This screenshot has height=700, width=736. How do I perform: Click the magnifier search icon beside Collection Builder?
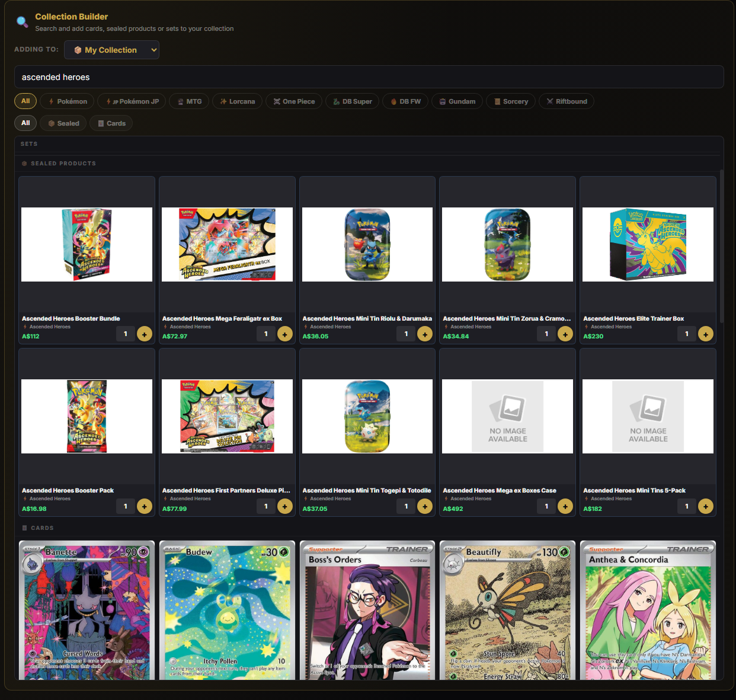tap(22, 22)
